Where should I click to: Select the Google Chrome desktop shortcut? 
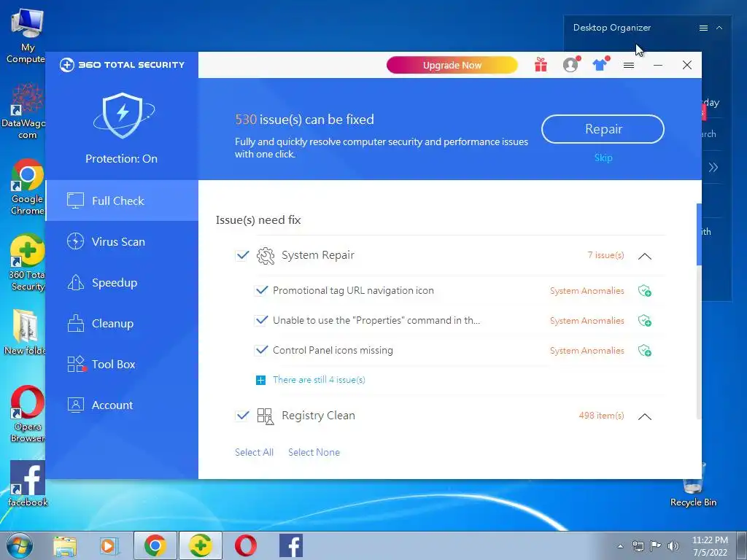[27, 187]
